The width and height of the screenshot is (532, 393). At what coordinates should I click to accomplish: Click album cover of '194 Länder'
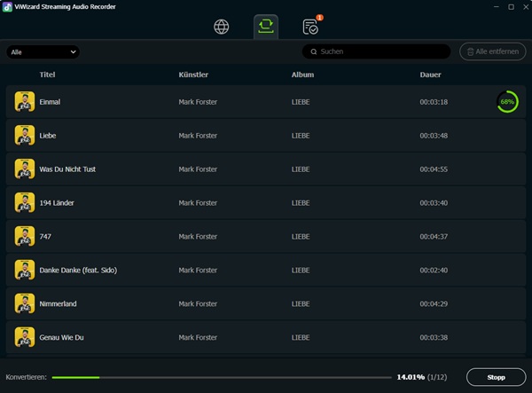(x=25, y=202)
